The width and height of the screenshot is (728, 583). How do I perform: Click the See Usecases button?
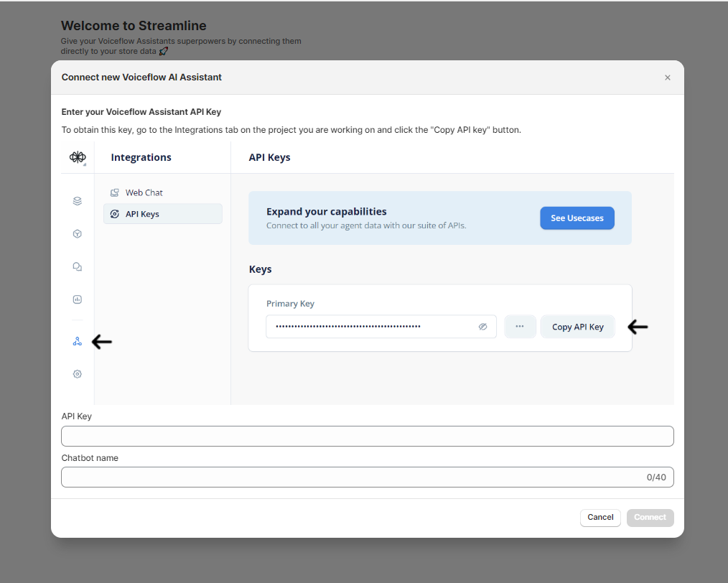point(577,218)
